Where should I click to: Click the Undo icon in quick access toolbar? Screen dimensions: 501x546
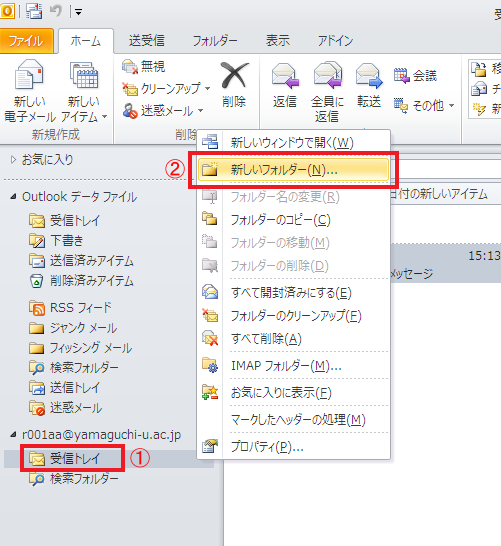(x=56, y=11)
